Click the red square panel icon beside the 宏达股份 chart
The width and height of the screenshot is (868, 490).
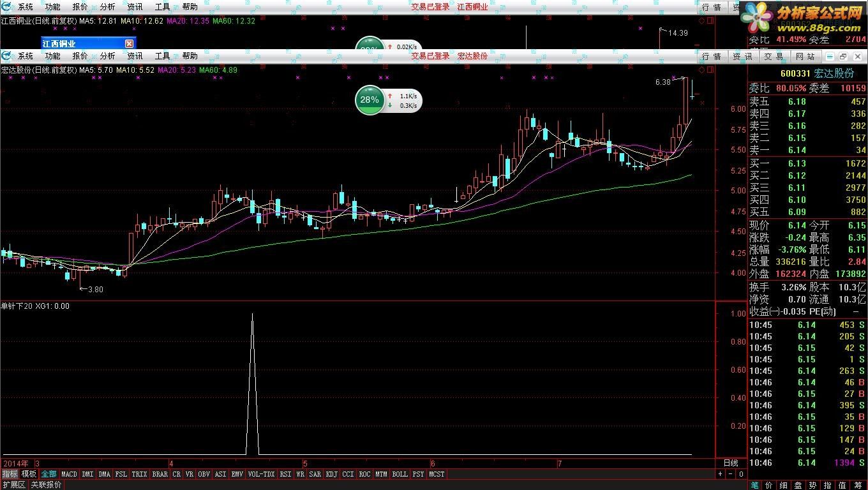click(x=710, y=70)
